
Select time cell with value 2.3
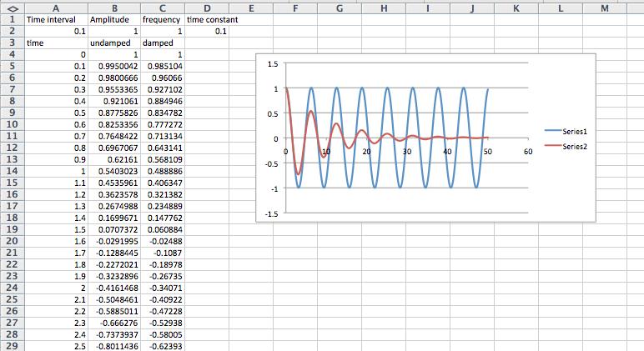(56, 323)
